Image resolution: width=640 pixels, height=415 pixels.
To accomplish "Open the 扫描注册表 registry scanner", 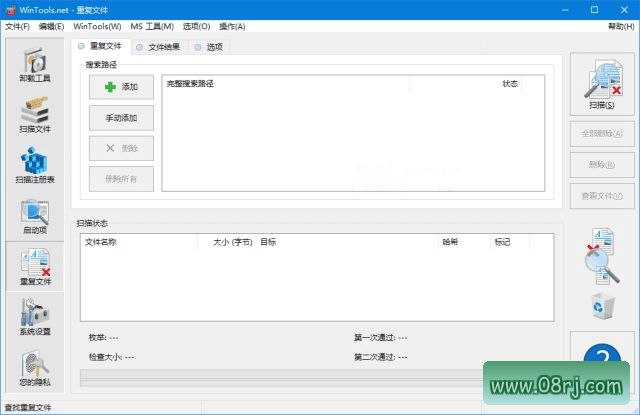I will [x=35, y=166].
